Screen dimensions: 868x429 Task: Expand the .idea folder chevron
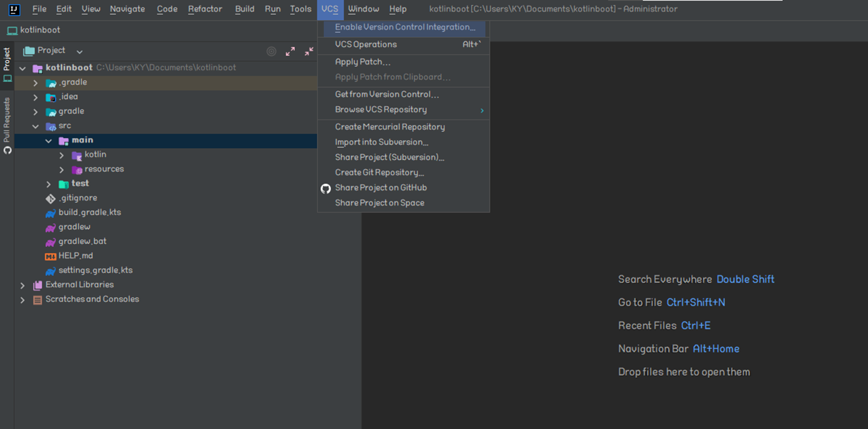pyautogui.click(x=36, y=97)
